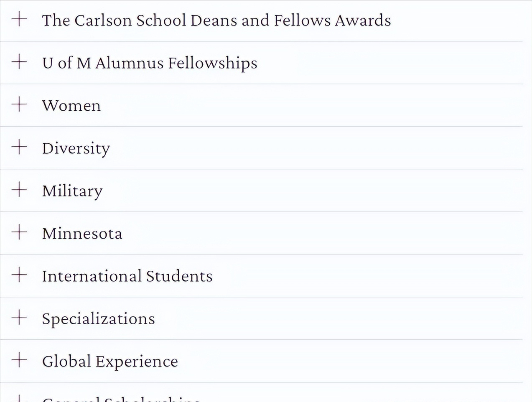This screenshot has width=532, height=402.
Task: Click the plus icon beside International Students
Action: [x=19, y=275]
